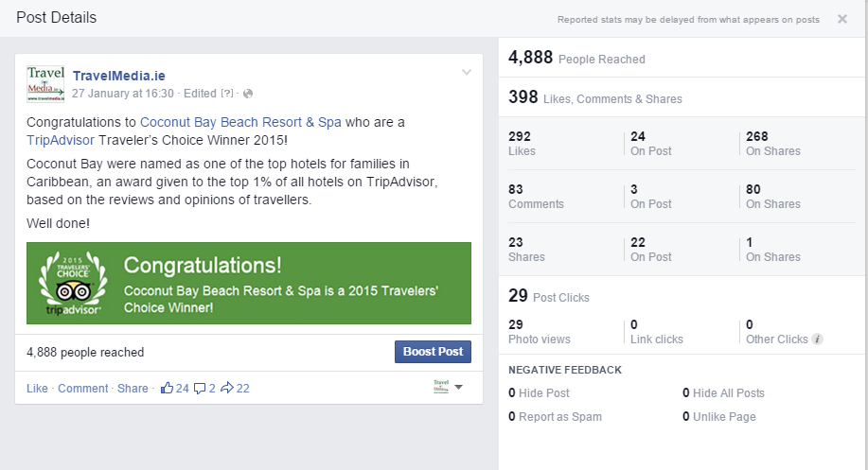Click the '398 Likes, Comments & Shares' stat

[x=595, y=97]
